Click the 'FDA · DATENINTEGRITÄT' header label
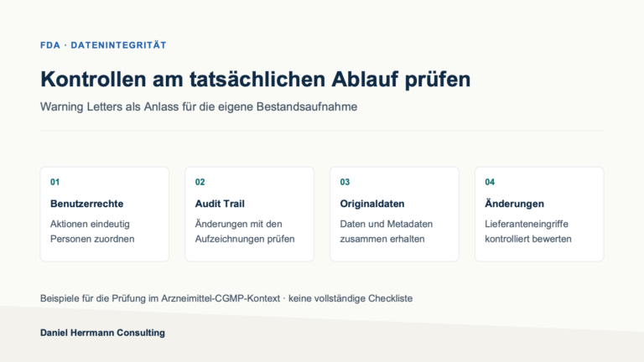The width and height of the screenshot is (644, 362). pyautogui.click(x=103, y=45)
